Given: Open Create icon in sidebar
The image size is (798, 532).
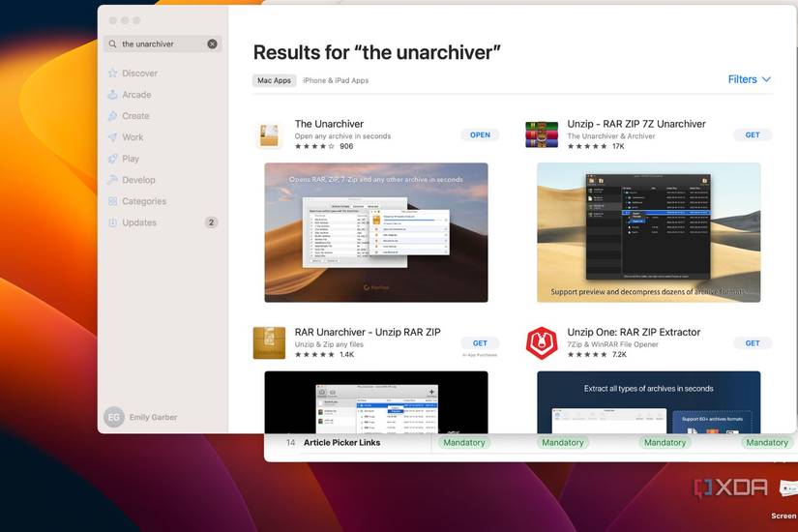Looking at the screenshot, I should (x=113, y=116).
